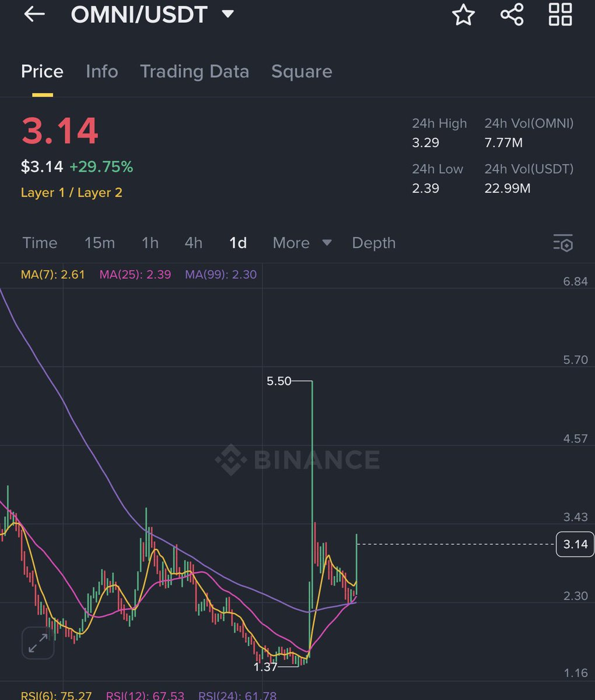Tap the 24h Low value 2.39
The height and width of the screenshot is (700, 595).
426,188
